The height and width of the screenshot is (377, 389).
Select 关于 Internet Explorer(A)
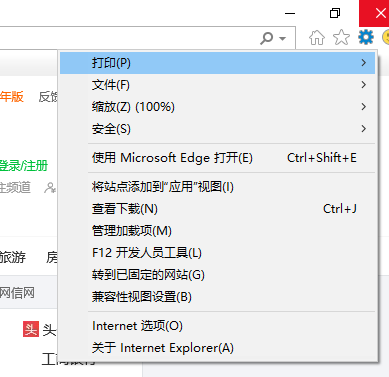click(217, 348)
